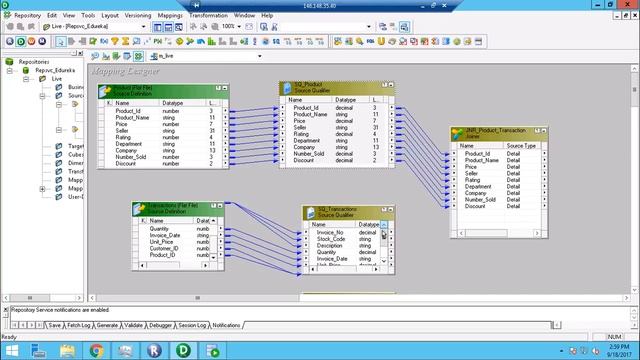The height and width of the screenshot is (360, 640).
Task: Select the Expression transformation f(x) icon
Action: pyautogui.click(x=104, y=41)
